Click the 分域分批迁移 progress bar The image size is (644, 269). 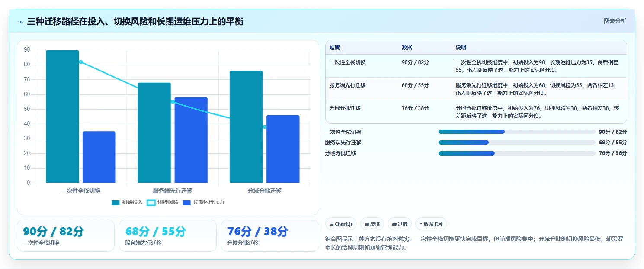[517, 153]
